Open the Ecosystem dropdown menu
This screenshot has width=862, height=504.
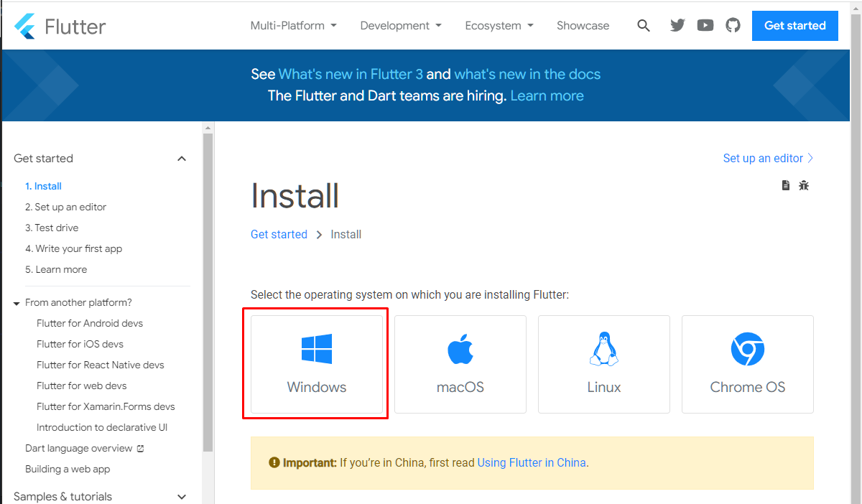coord(499,26)
